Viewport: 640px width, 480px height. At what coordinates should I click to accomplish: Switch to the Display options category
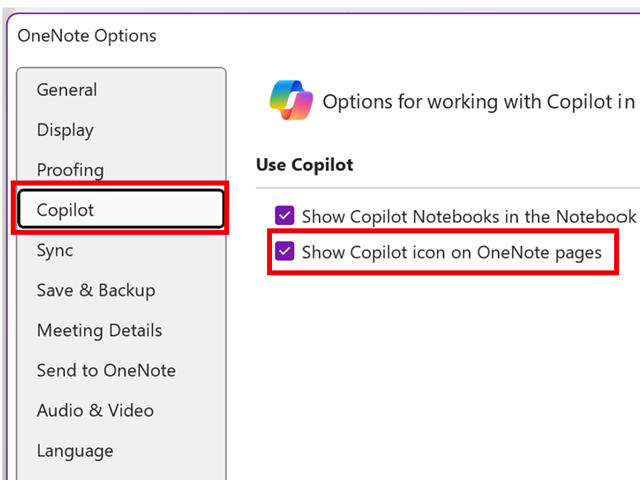coord(65,130)
